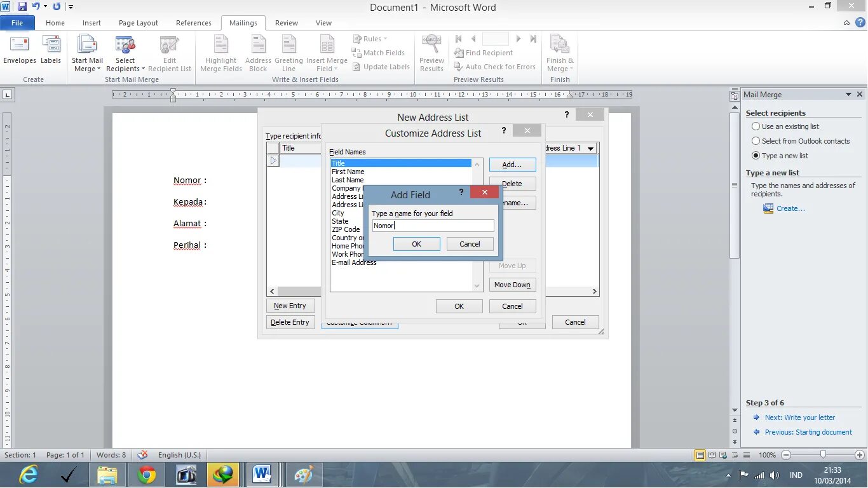This screenshot has height=488, width=868.
Task: Click the Undo icon in the title bar
Action: 36,7
